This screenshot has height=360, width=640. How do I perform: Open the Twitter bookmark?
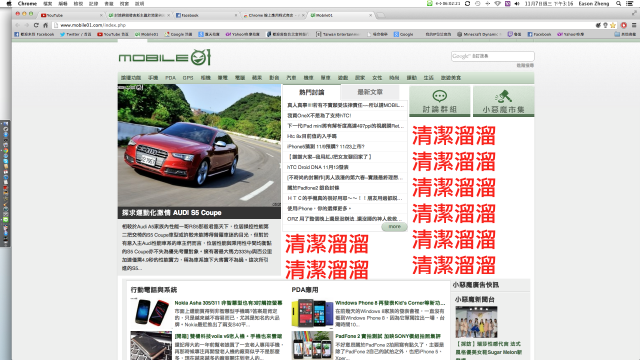tap(76, 34)
